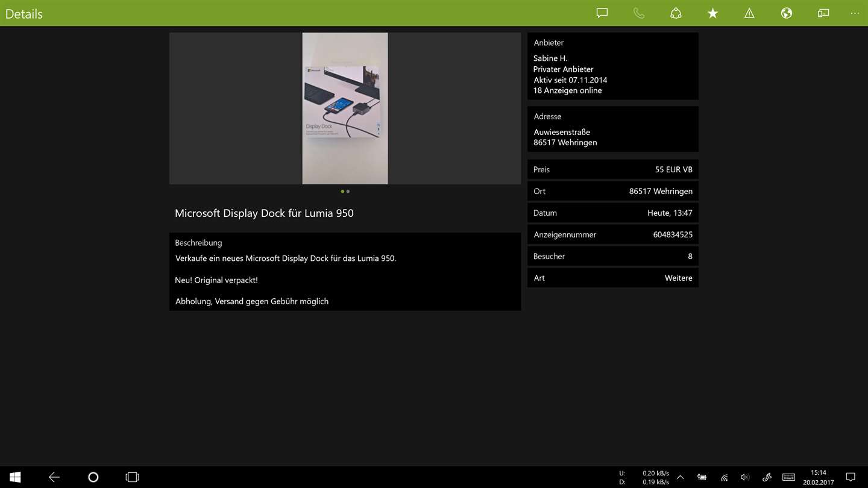Add listing to favorites with star icon
Screen dimensions: 868x488
point(712,13)
